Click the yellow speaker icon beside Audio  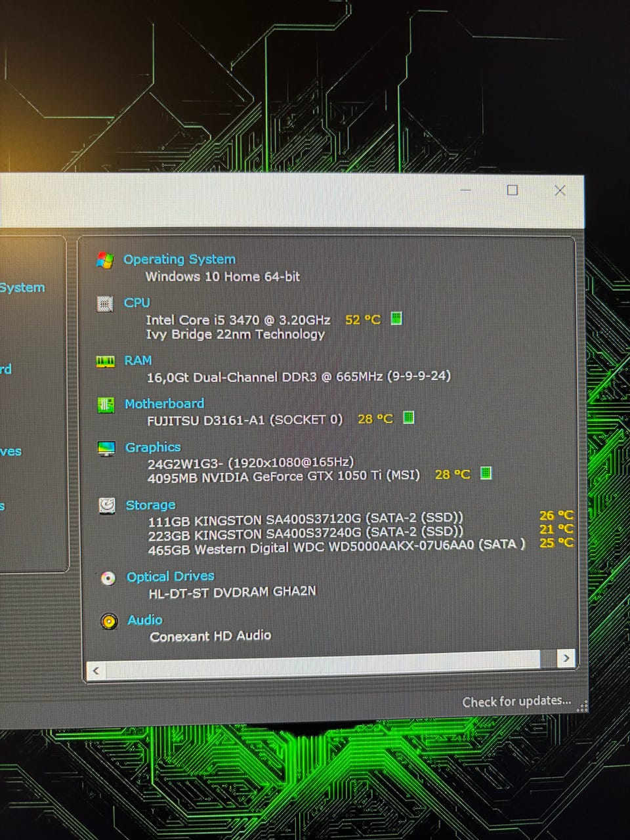click(x=110, y=621)
